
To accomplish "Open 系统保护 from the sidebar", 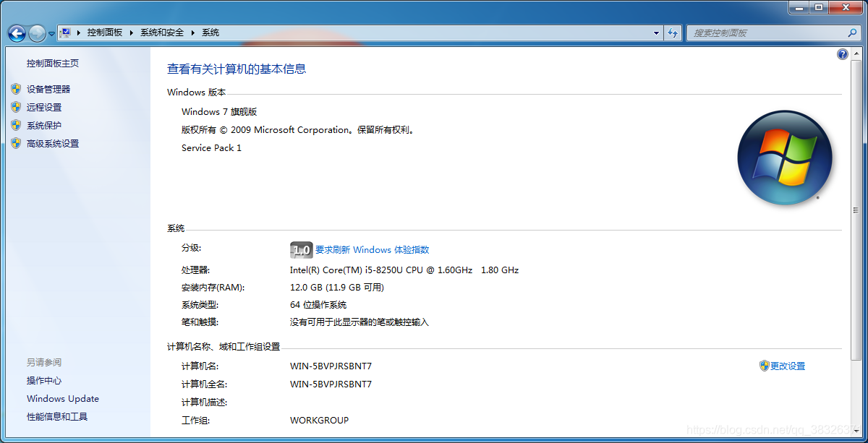I will tap(44, 125).
